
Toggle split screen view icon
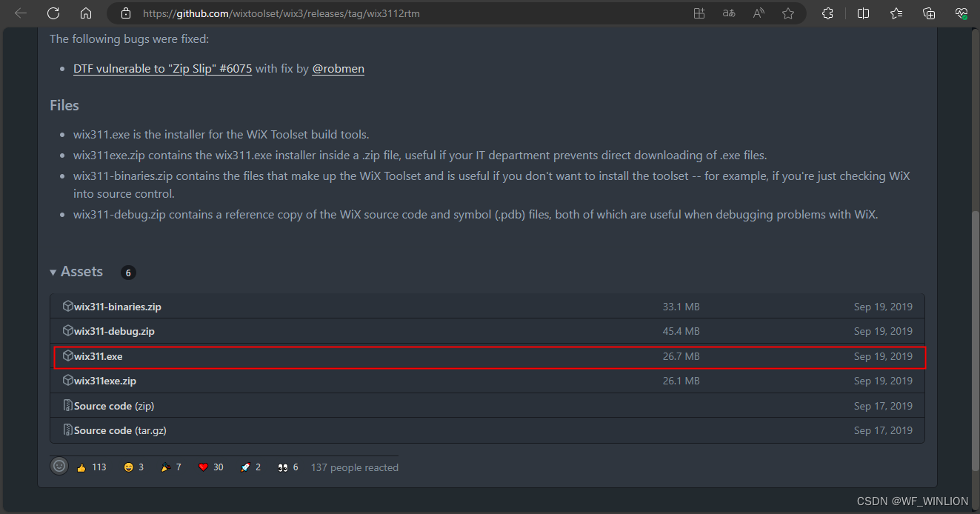pyautogui.click(x=863, y=13)
